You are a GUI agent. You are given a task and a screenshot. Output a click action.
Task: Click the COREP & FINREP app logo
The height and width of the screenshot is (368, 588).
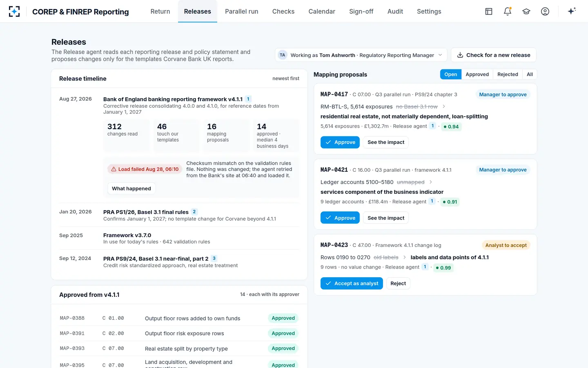pyautogui.click(x=14, y=11)
